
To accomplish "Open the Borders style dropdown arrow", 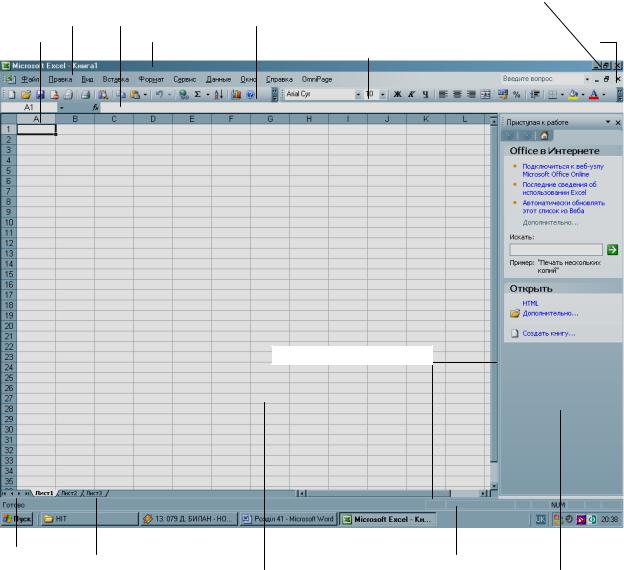I will (x=562, y=95).
